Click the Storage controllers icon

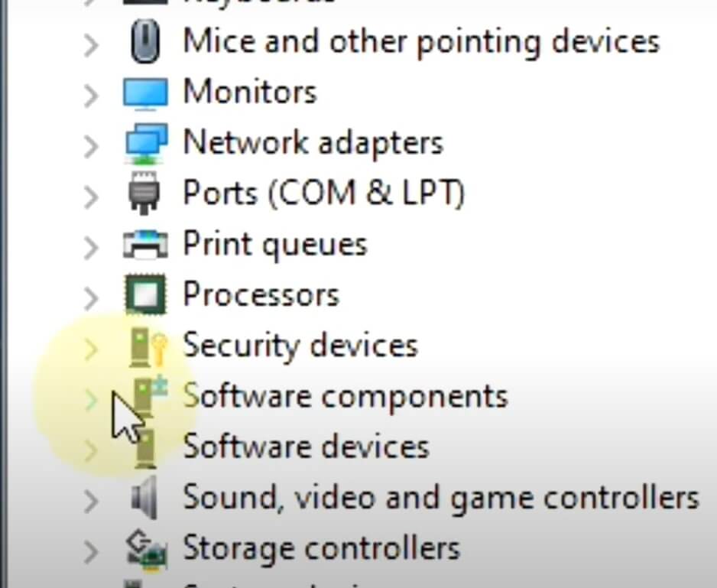coord(147,547)
